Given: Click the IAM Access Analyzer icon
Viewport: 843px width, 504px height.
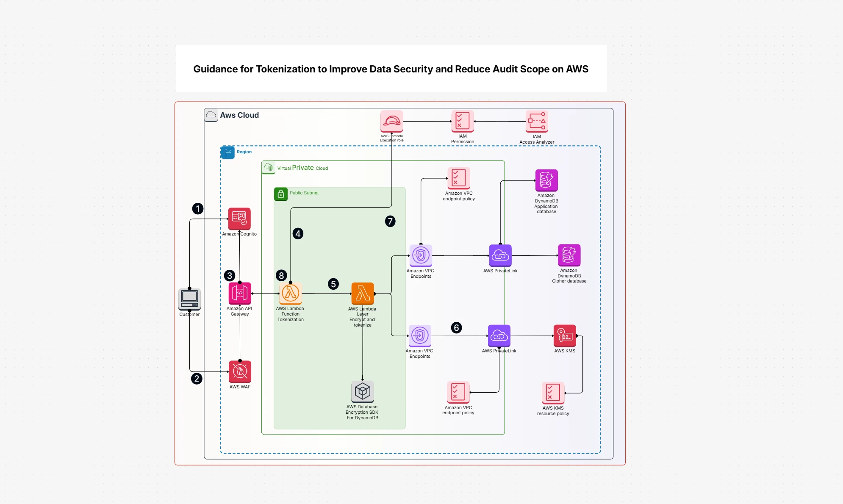Looking at the screenshot, I should (537, 122).
